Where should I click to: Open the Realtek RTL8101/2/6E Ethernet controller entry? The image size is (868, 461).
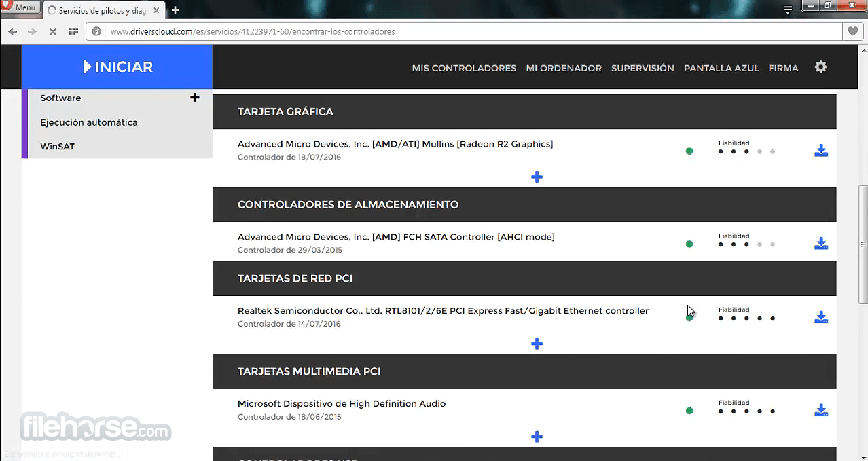pyautogui.click(x=443, y=311)
